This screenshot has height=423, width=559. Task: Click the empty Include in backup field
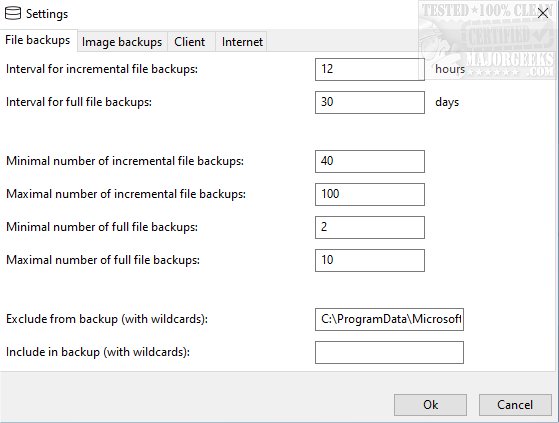pos(389,352)
